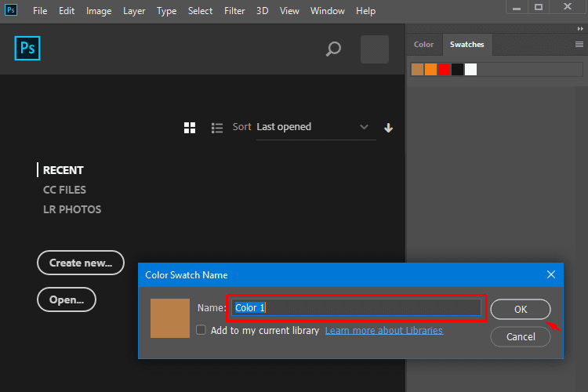The image size is (588, 392).
Task: Open the Filter menu
Action: tap(234, 11)
